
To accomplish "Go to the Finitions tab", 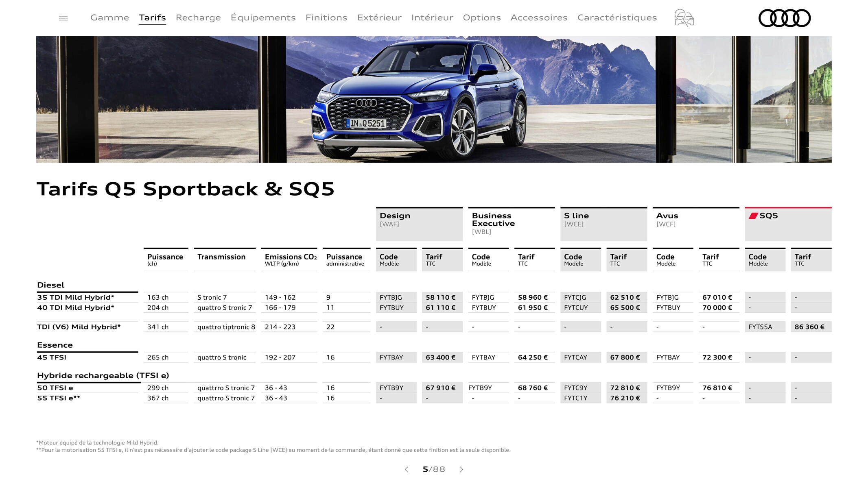I will [x=326, y=17].
